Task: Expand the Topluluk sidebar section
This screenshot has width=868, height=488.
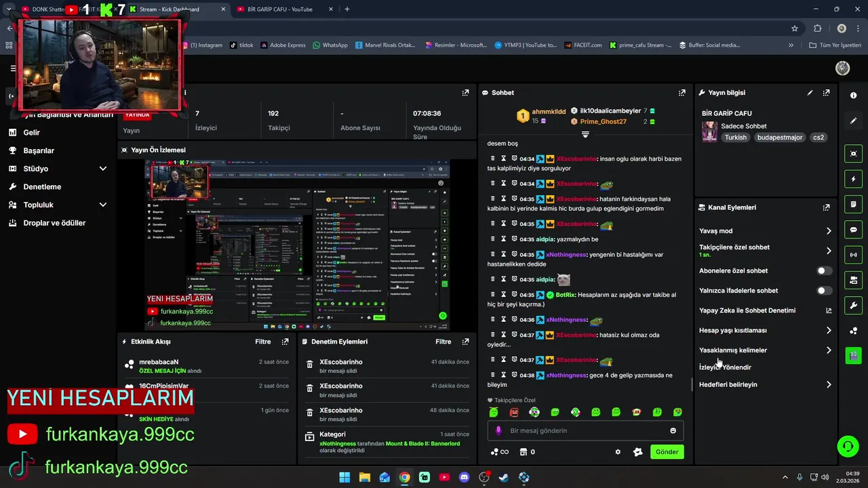Action: point(103,205)
